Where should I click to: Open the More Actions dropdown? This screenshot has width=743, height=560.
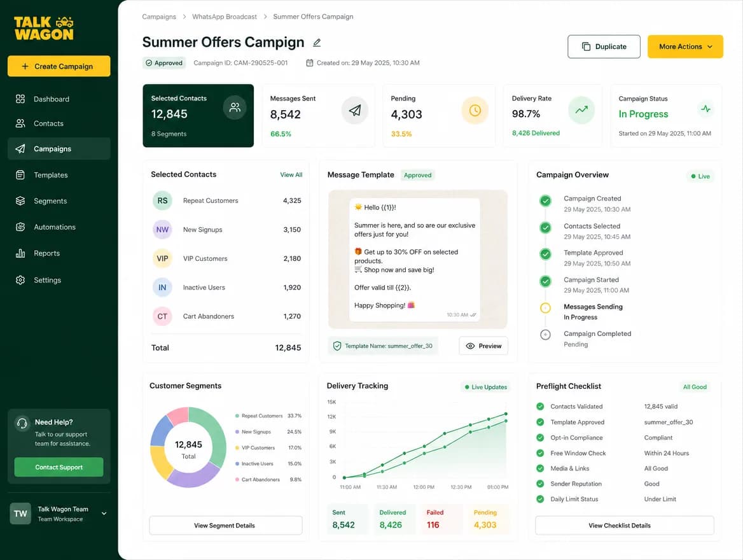pos(685,46)
